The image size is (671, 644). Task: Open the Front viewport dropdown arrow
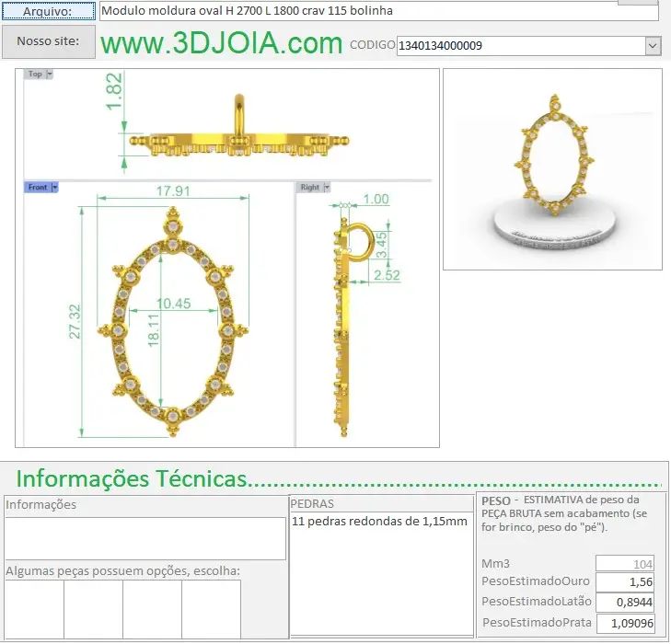pyautogui.click(x=55, y=188)
